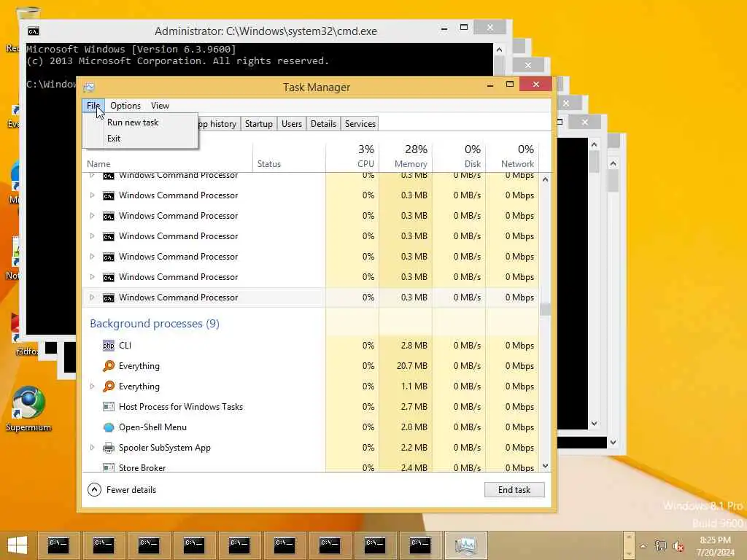Click the taskbar clock showing 8:25 PM
Image resolution: width=747 pixels, height=560 pixels.
click(x=715, y=545)
